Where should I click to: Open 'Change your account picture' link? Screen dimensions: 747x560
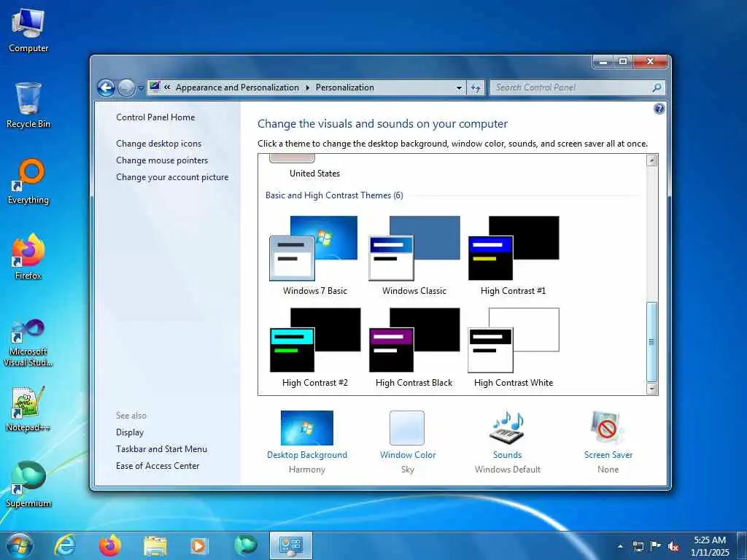[x=172, y=177]
